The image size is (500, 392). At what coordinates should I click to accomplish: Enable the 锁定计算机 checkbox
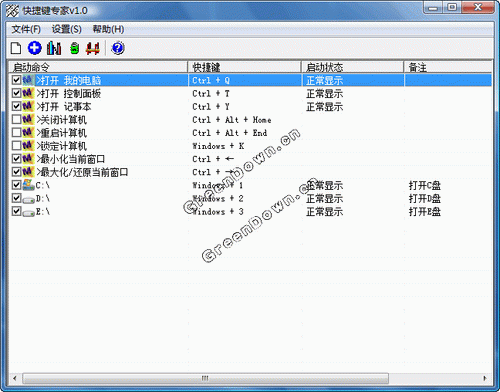(16, 145)
